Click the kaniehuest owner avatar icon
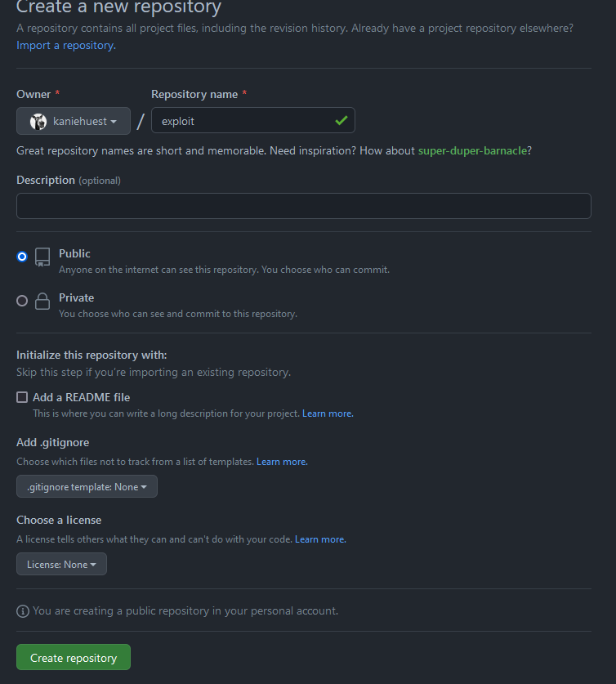 pyautogui.click(x=38, y=121)
